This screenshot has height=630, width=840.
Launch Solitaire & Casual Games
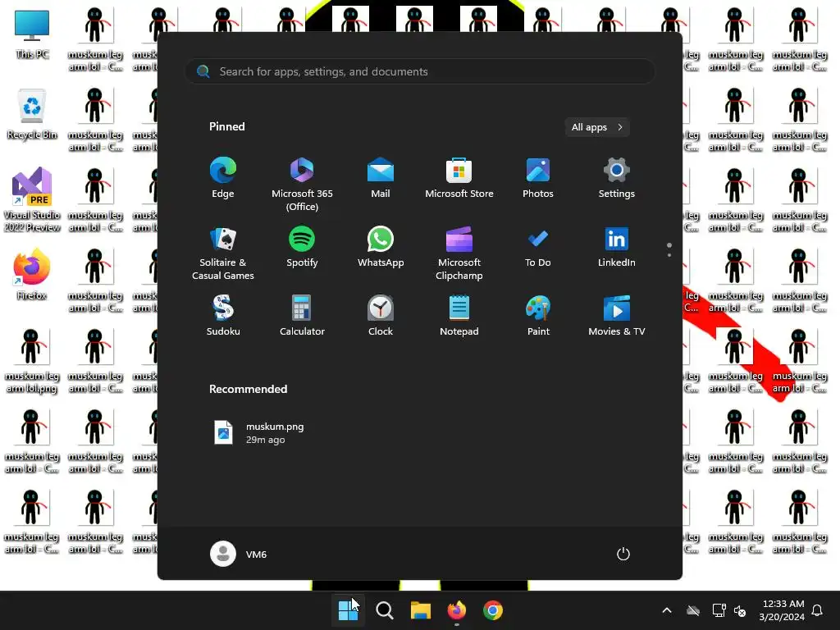click(x=223, y=253)
